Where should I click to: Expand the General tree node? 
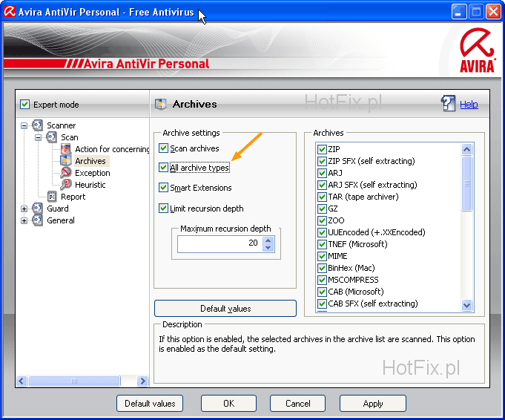pos(24,220)
